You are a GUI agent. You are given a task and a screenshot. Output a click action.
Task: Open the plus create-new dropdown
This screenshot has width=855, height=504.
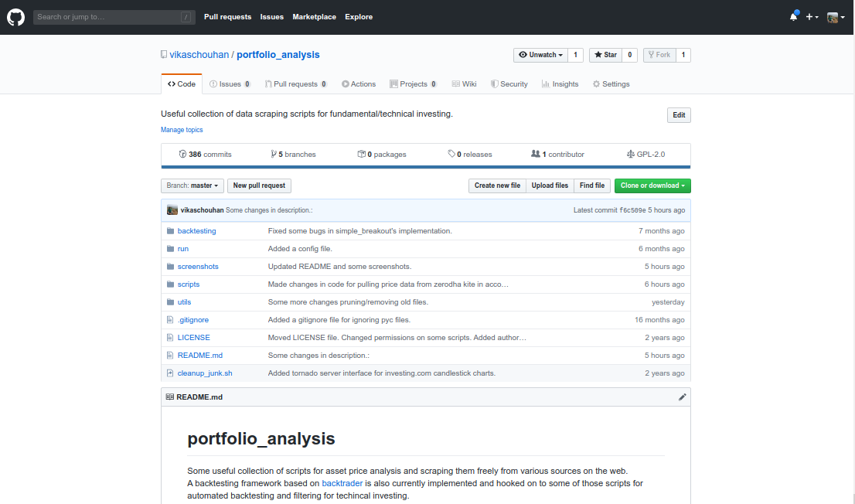coord(812,17)
